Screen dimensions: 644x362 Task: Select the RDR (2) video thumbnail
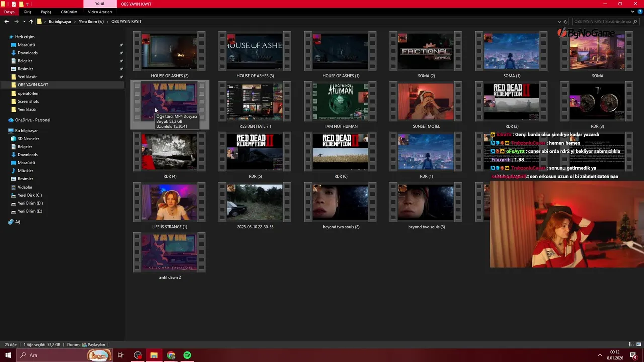[512, 102]
